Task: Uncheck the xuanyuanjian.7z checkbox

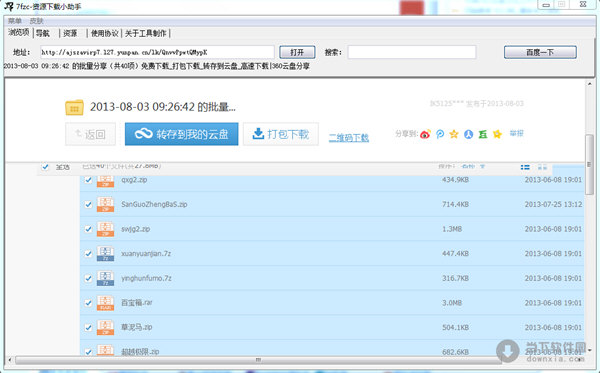Action: pyautogui.click(x=88, y=254)
